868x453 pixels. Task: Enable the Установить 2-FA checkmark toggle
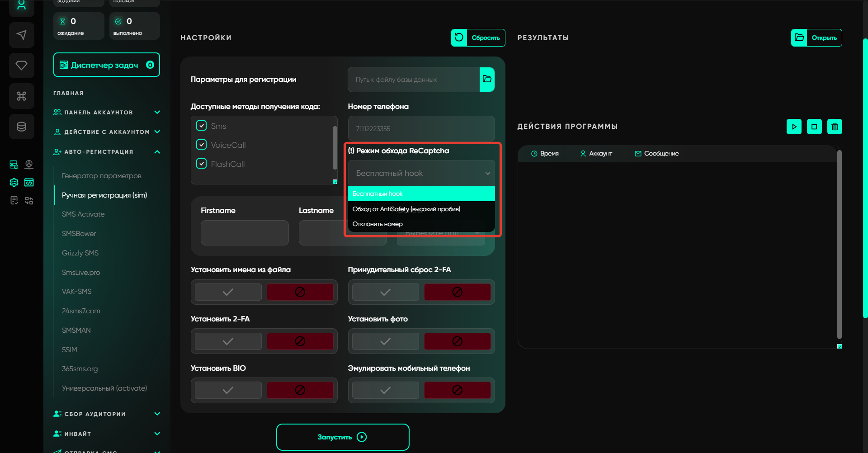coord(228,341)
